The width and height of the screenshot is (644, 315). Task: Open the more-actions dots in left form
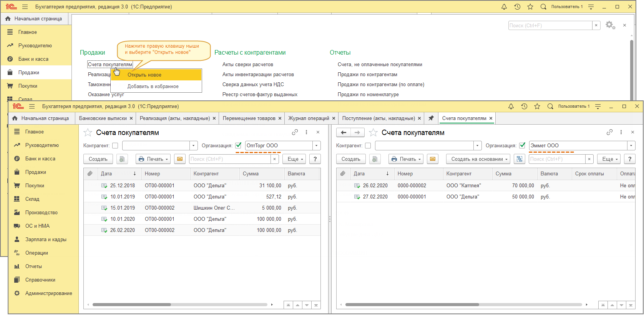pyautogui.click(x=306, y=132)
